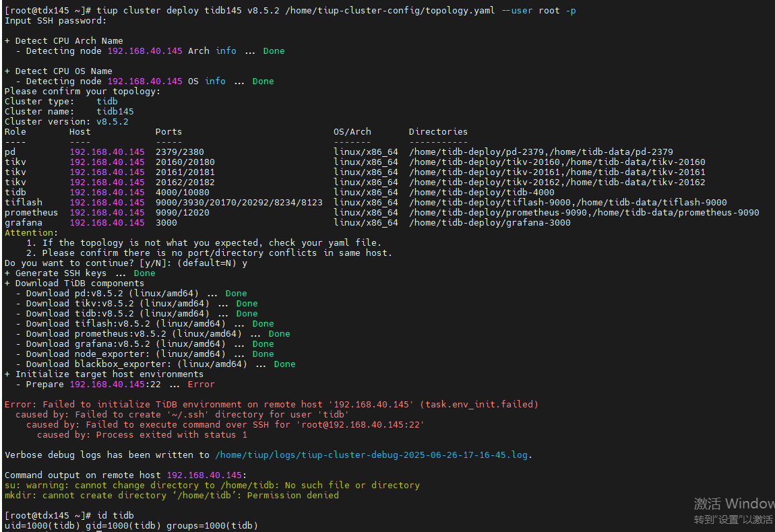Click the Cluster name value 'tidb145'
The width and height of the screenshot is (775, 532).
pos(115,112)
